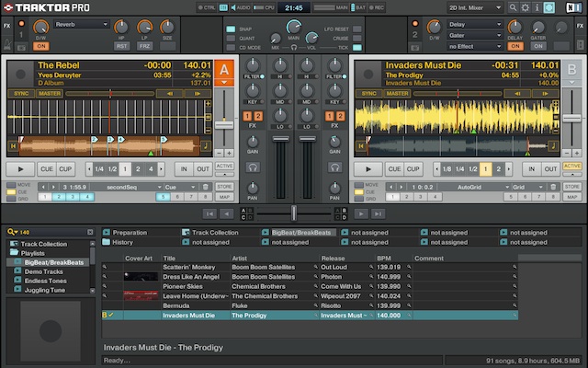Click Deck A hotcue 5 button
Viewport: 588px width, 368px height.
pos(163,197)
